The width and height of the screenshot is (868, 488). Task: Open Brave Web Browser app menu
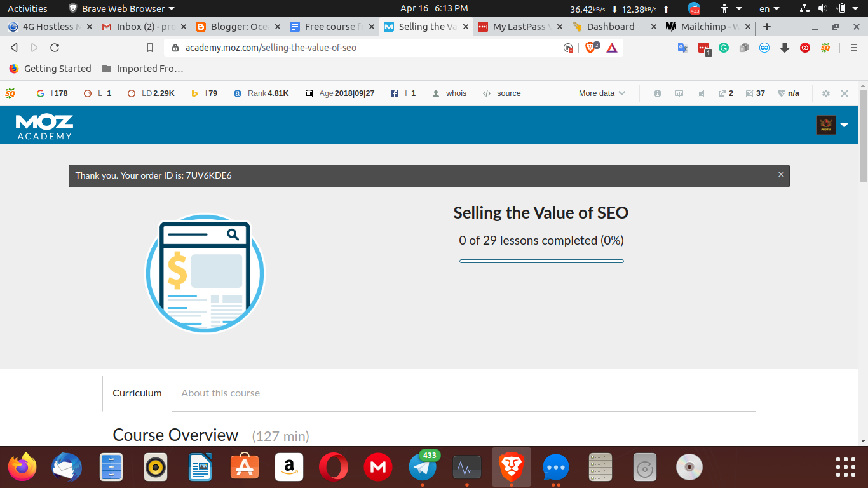coord(121,9)
